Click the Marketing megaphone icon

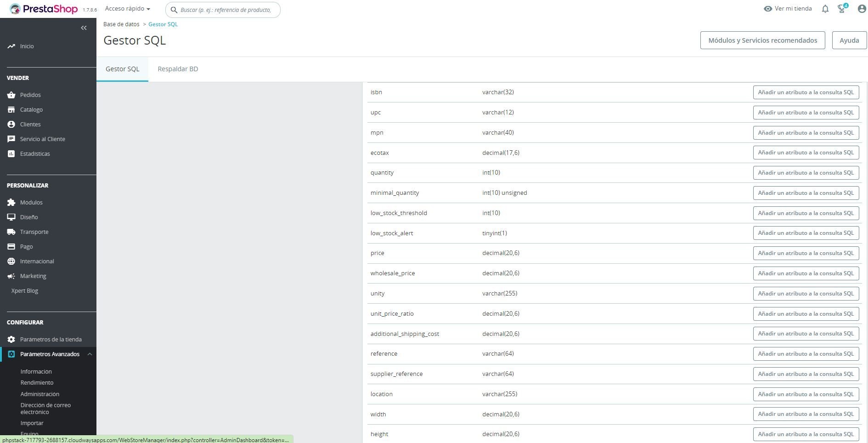(11, 276)
